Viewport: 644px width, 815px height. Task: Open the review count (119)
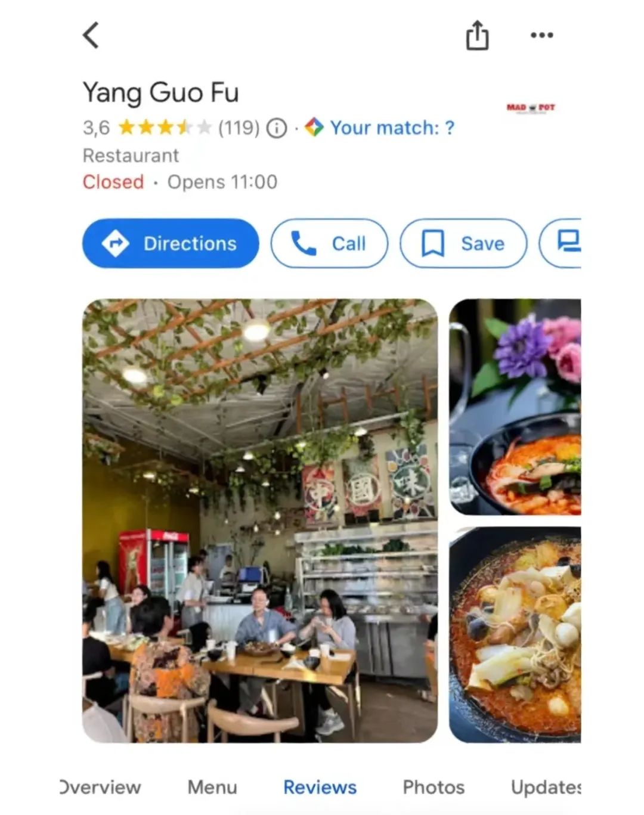(239, 128)
